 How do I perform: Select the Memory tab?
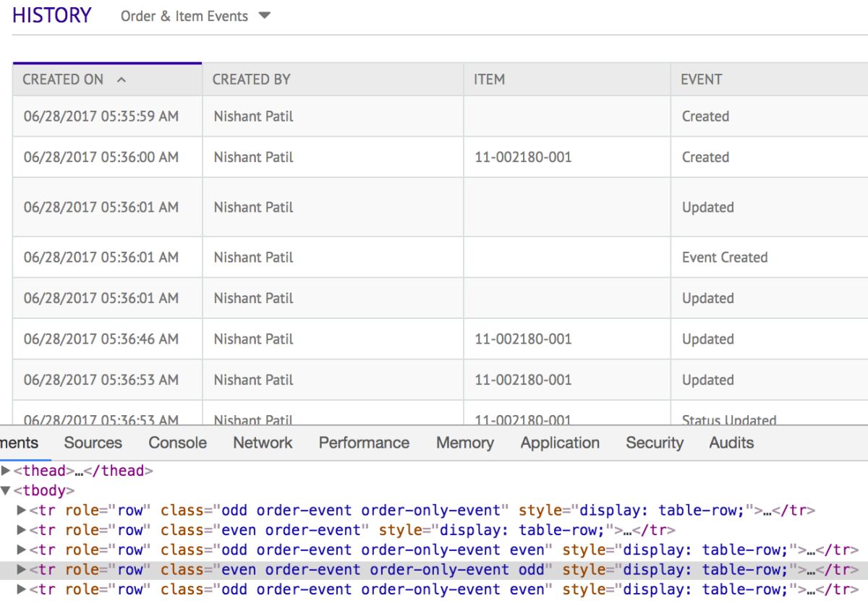[x=464, y=443]
